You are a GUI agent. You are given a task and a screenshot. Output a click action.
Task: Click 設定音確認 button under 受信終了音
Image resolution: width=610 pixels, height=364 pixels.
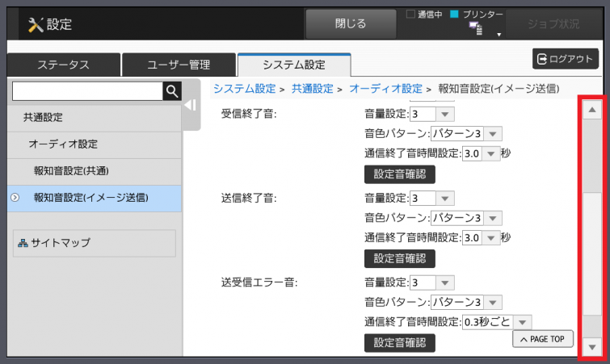[x=400, y=174]
